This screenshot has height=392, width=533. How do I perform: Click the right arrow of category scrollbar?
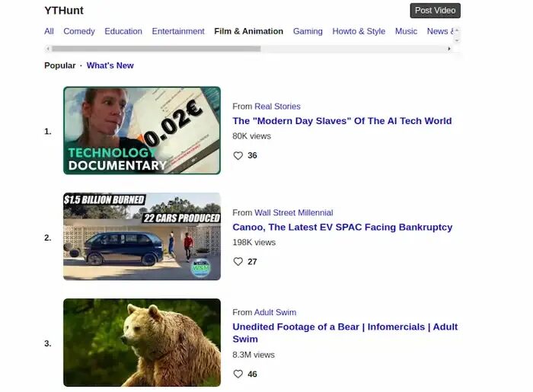(449, 49)
